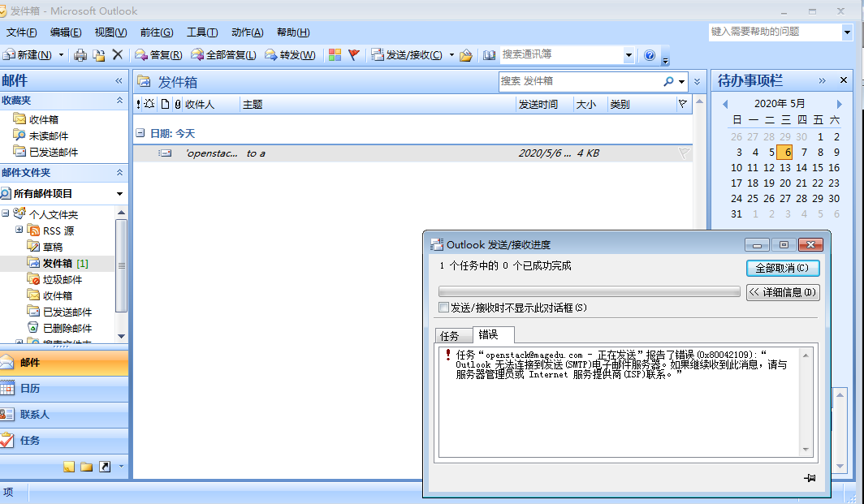This screenshot has width=864, height=504.
Task: Collapse the 收藏夹 section
Action: (119, 101)
